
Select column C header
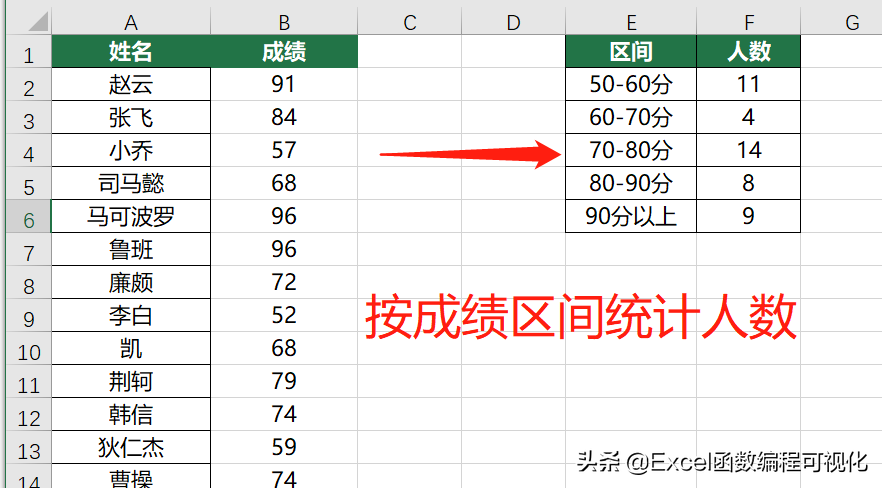[x=410, y=22]
